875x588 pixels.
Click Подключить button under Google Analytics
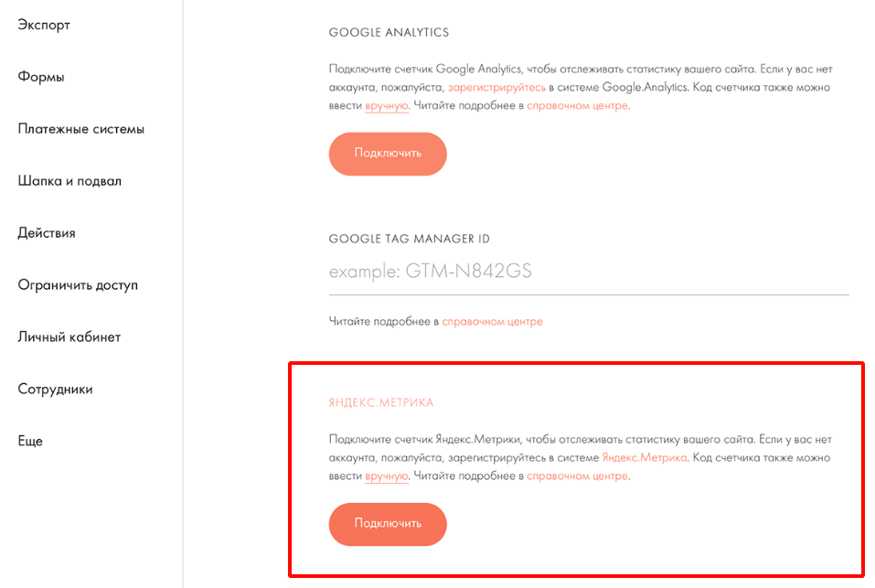388,154
